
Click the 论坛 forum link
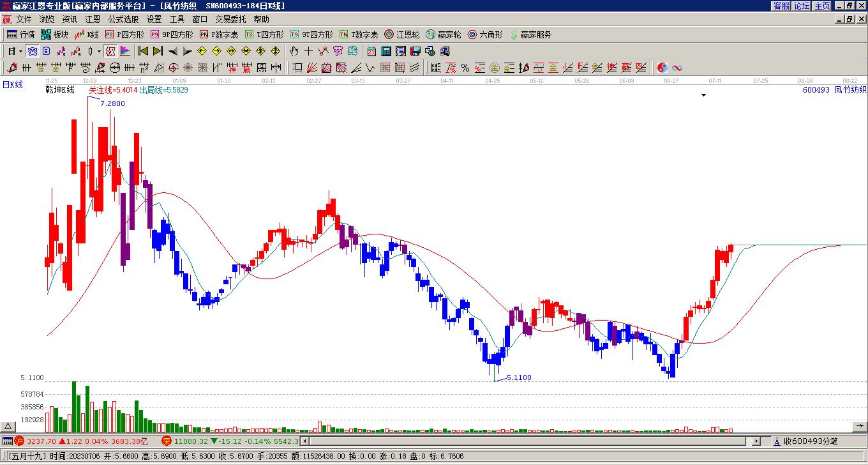[802, 6]
